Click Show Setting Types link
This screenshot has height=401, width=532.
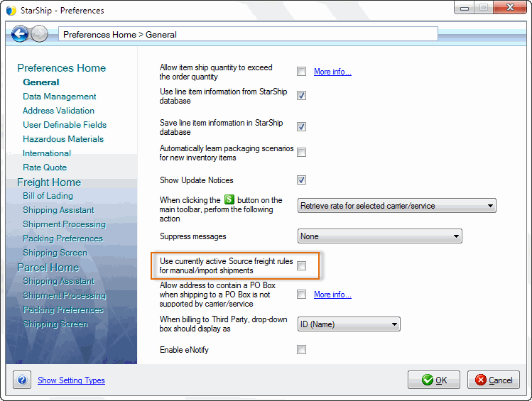tap(71, 380)
